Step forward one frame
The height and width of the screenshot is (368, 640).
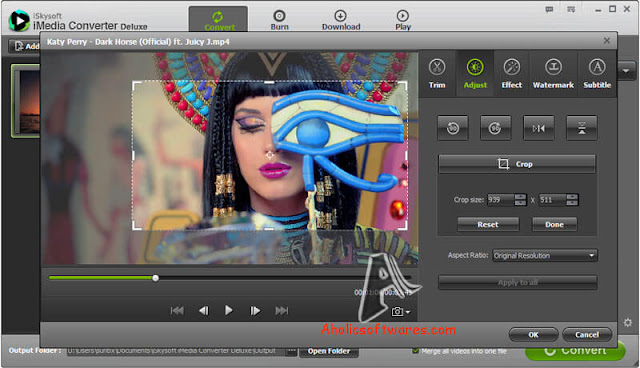(255, 311)
